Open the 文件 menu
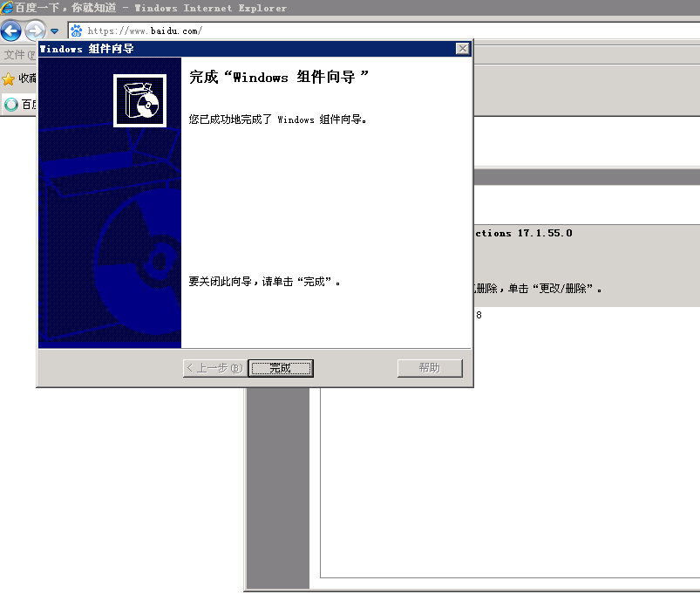 (x=15, y=54)
